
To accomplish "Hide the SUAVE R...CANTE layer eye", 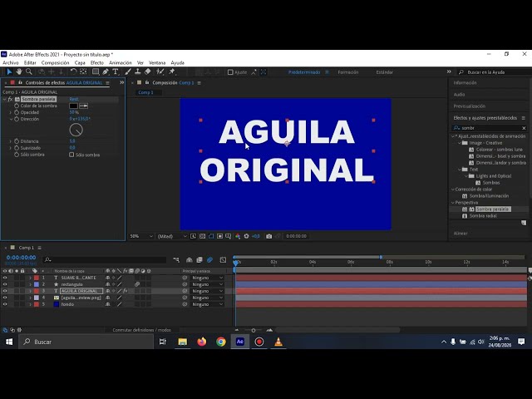I will pyautogui.click(x=5, y=278).
